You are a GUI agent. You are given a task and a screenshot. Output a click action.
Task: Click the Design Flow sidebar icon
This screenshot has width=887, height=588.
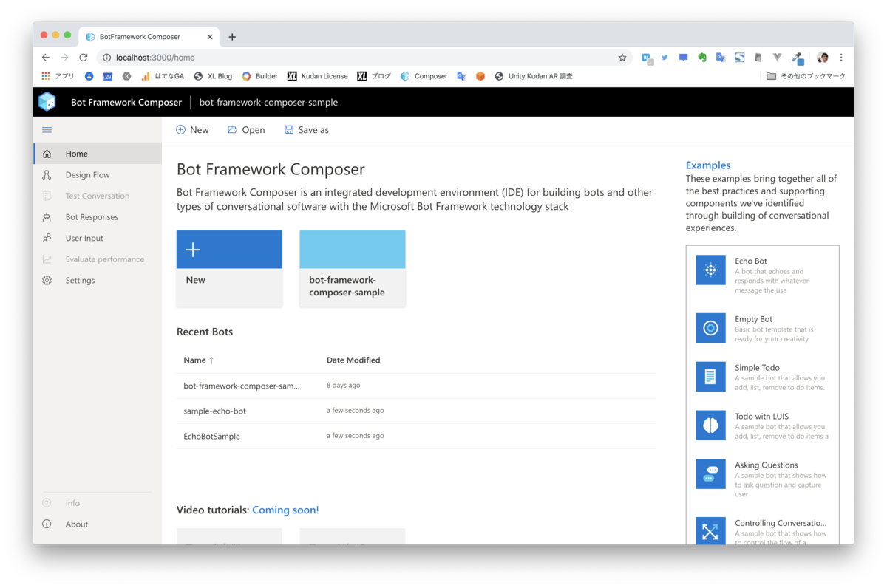click(47, 175)
